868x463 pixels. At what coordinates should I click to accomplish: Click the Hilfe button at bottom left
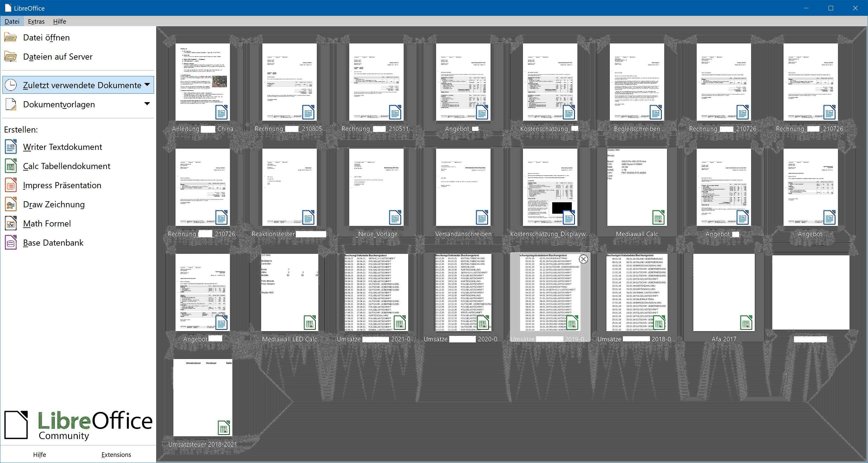tap(39, 454)
